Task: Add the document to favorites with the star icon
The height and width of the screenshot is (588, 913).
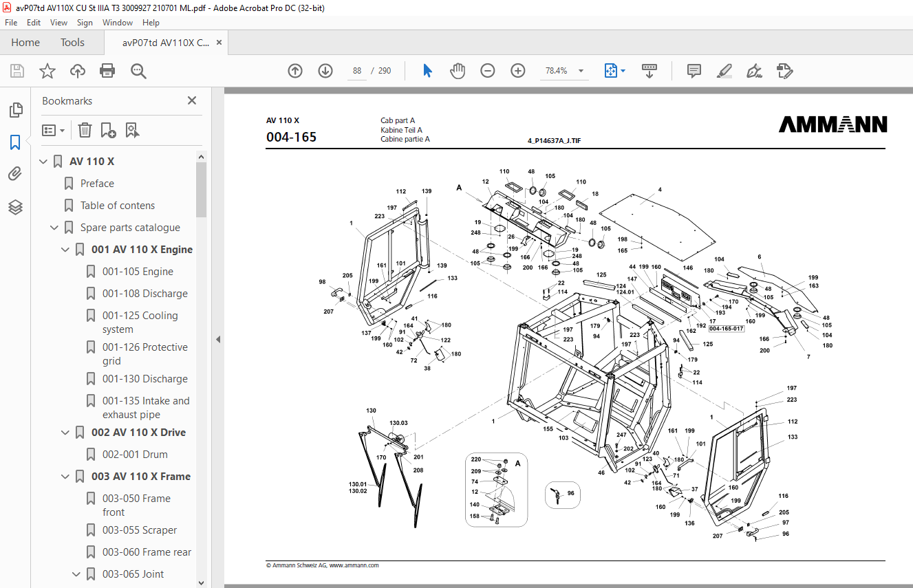Action: click(x=47, y=71)
